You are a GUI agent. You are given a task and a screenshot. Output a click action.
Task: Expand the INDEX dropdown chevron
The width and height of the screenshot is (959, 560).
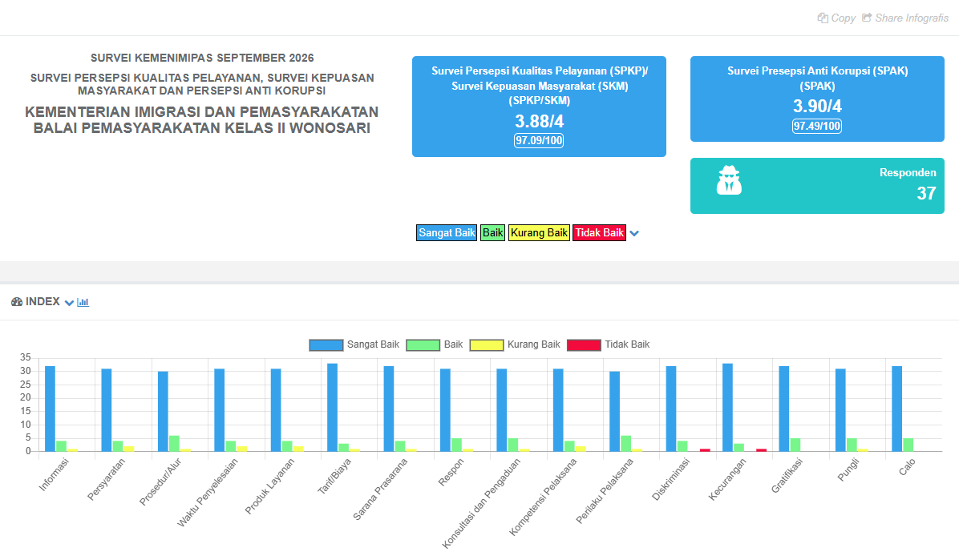click(x=69, y=303)
